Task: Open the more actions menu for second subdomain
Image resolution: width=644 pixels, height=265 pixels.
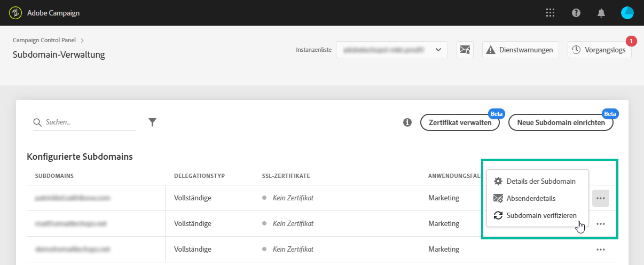Action: pos(601,224)
